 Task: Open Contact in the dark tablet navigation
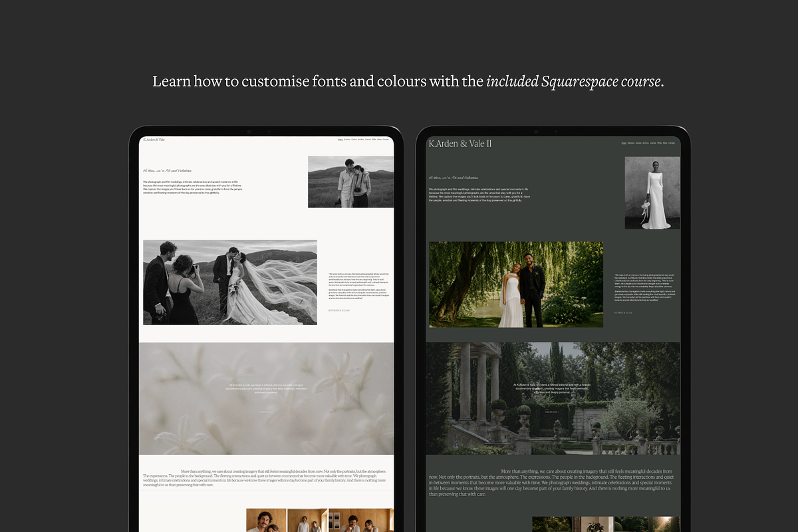pos(672,143)
